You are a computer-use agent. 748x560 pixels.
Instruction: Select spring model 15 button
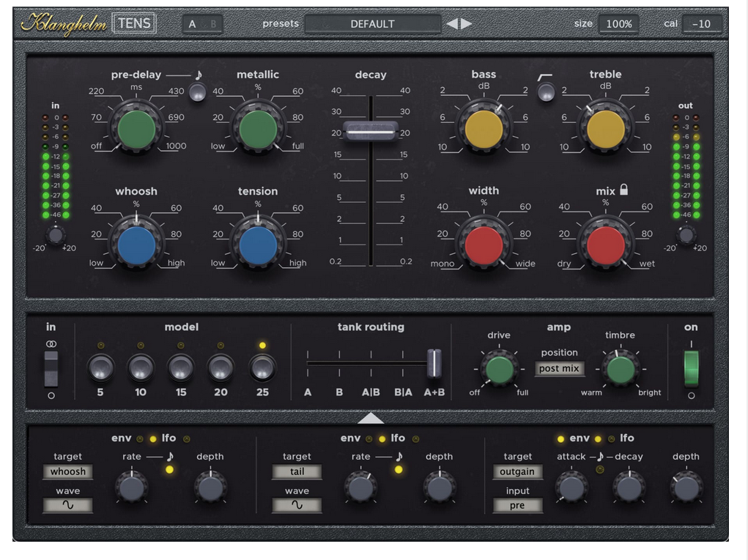(181, 368)
